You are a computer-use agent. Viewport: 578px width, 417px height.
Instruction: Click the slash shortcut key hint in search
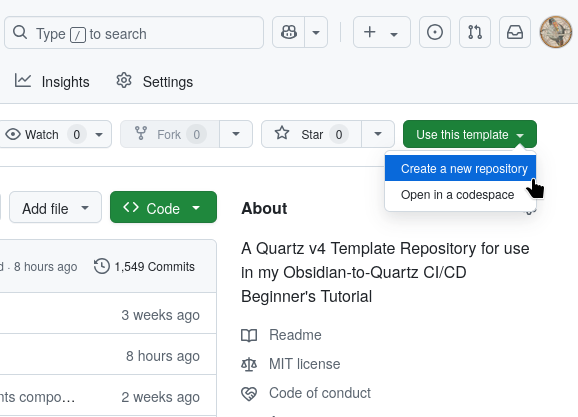(x=78, y=35)
